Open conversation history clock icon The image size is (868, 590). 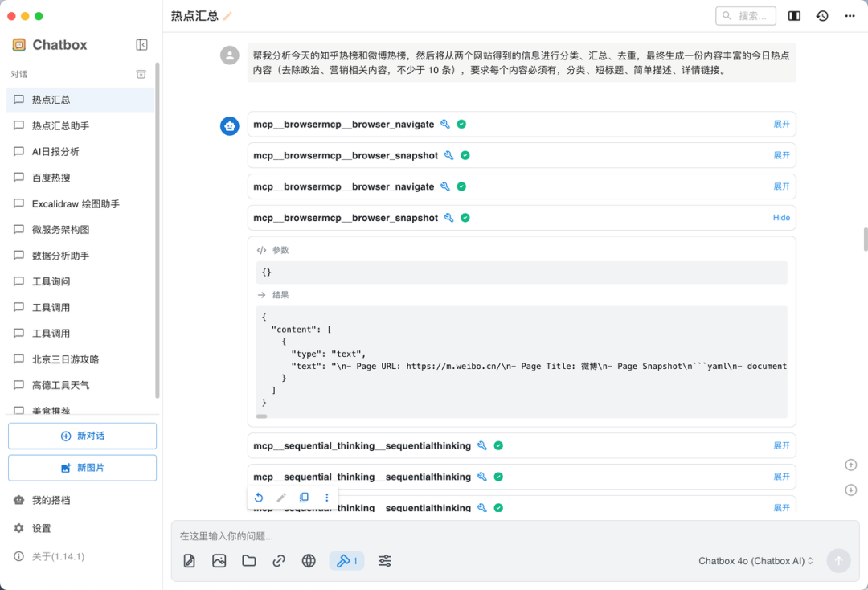(822, 16)
